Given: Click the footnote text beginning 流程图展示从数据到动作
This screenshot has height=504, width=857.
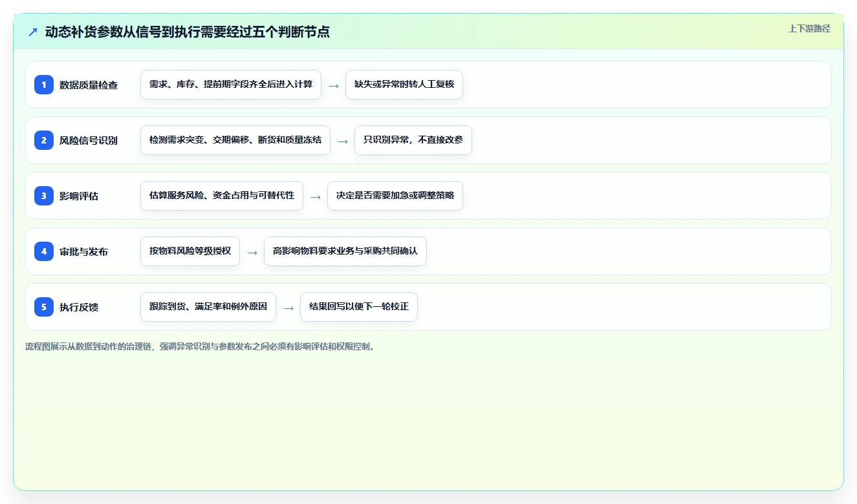Looking at the screenshot, I should [200, 346].
